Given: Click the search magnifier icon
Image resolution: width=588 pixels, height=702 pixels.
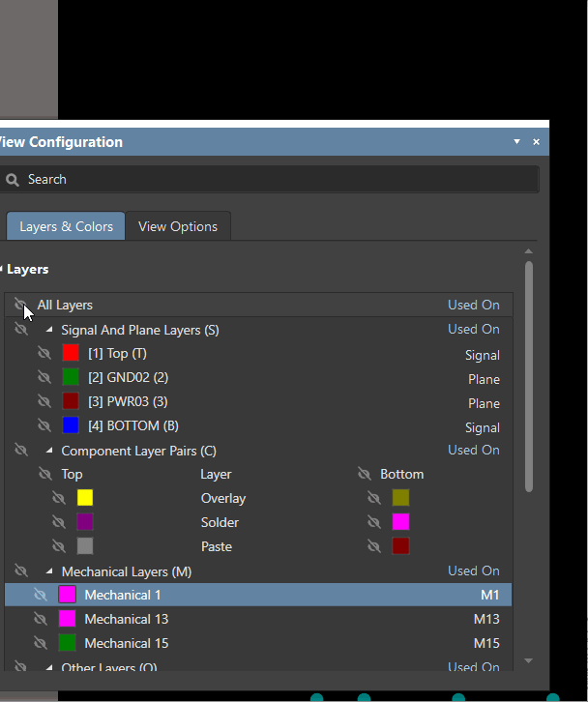Looking at the screenshot, I should pyautogui.click(x=13, y=180).
